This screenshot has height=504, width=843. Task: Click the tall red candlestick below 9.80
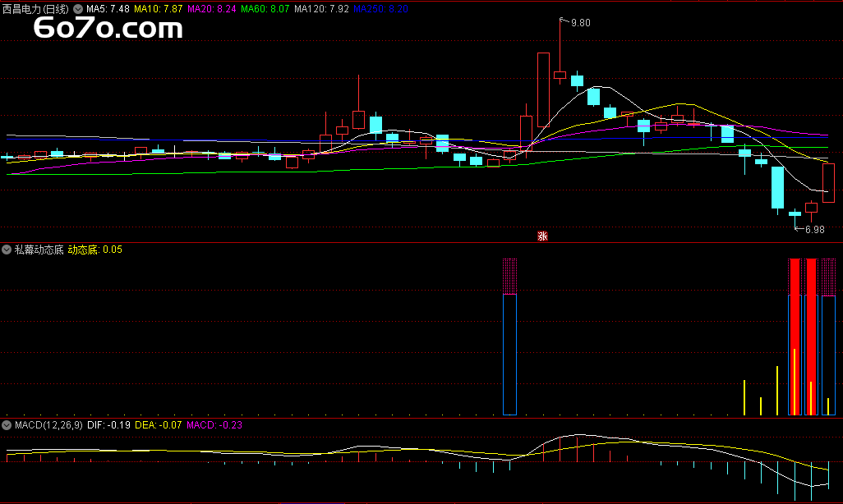pyautogui.click(x=544, y=89)
